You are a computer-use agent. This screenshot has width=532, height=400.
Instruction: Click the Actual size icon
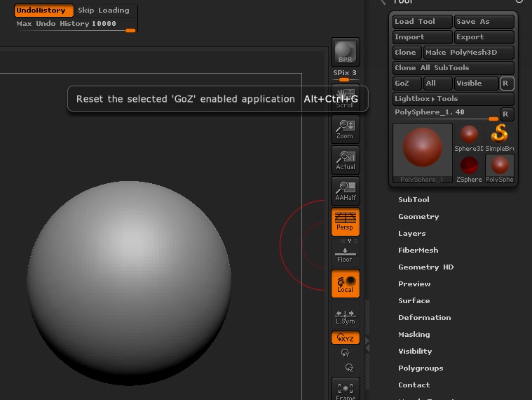[345, 160]
